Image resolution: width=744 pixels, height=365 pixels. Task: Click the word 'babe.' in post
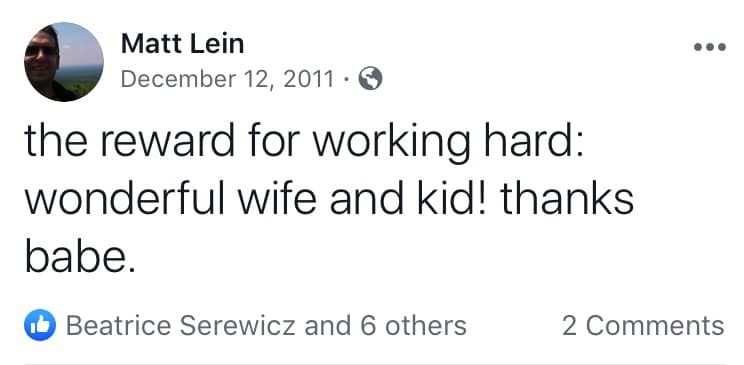pos(80,257)
